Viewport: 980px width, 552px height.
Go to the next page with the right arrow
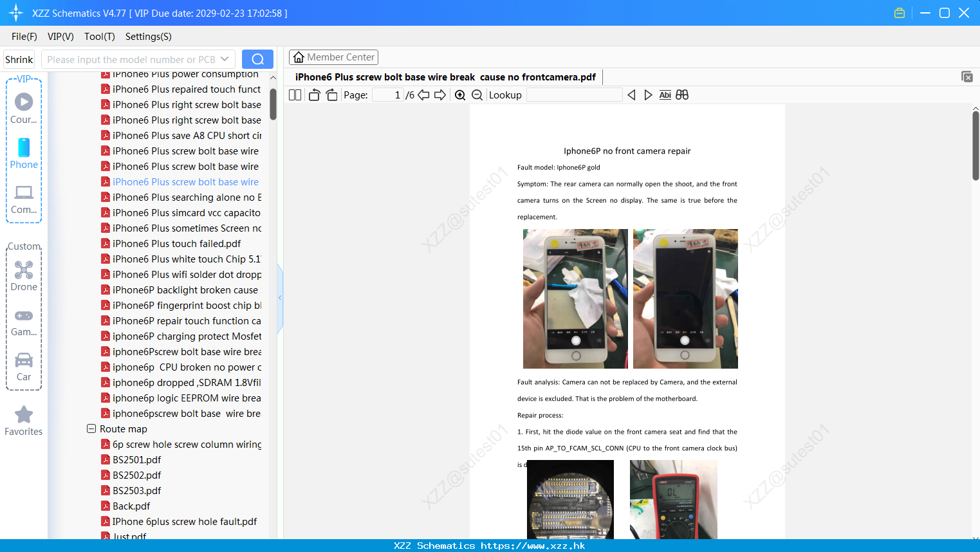(440, 95)
